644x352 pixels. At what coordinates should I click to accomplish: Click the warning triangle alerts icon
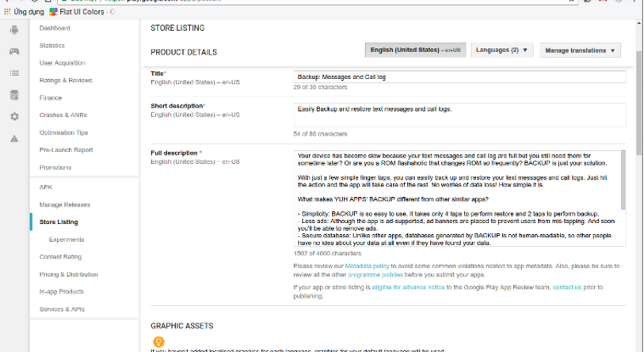(14, 138)
